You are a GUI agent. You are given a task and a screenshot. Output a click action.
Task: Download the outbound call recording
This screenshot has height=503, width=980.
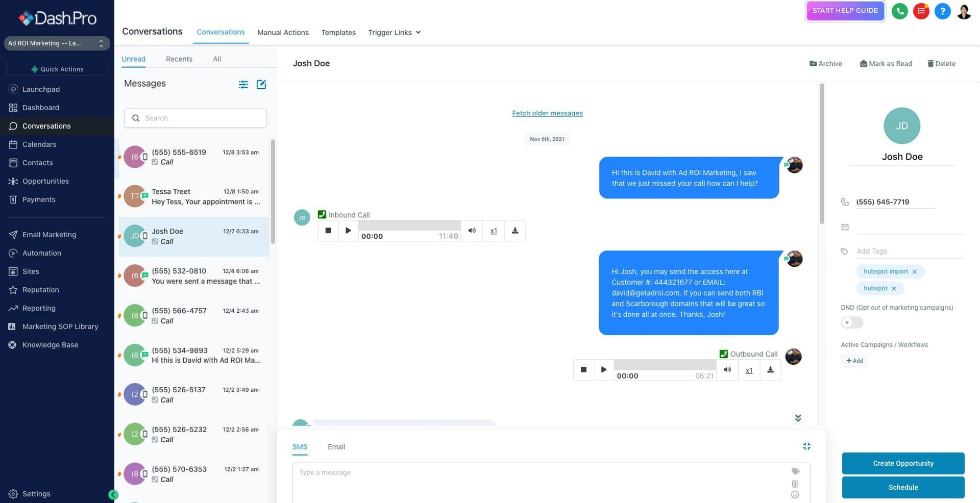coord(771,370)
